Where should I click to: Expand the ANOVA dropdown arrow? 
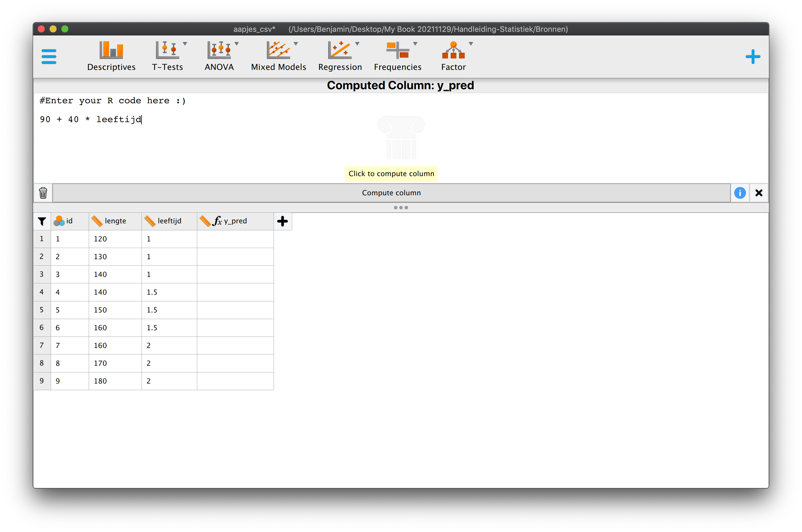tap(236, 44)
